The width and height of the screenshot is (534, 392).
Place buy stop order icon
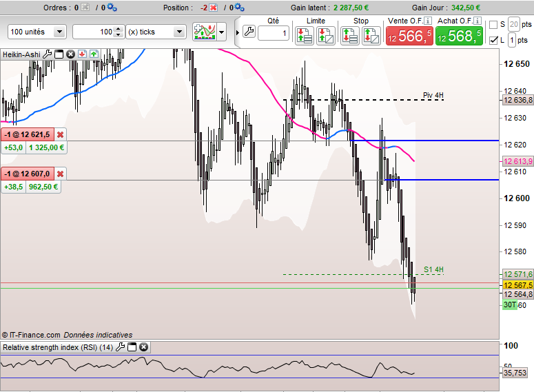[350, 35]
